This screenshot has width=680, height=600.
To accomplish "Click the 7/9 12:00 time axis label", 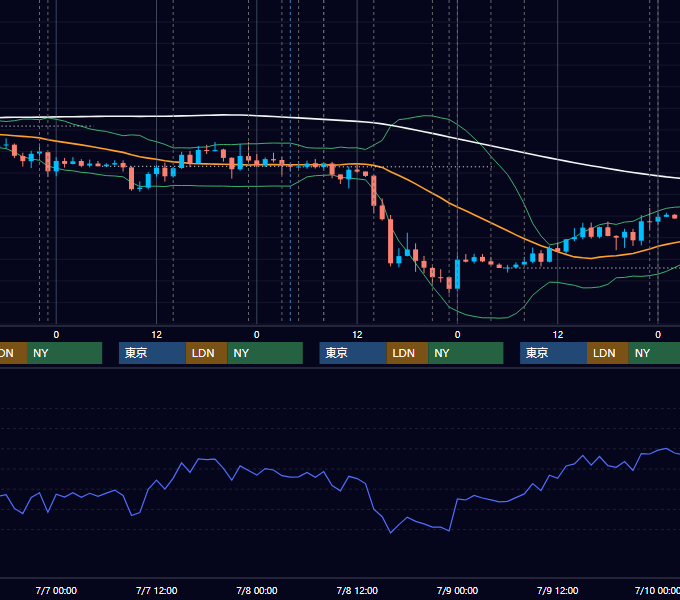I will 558,590.
